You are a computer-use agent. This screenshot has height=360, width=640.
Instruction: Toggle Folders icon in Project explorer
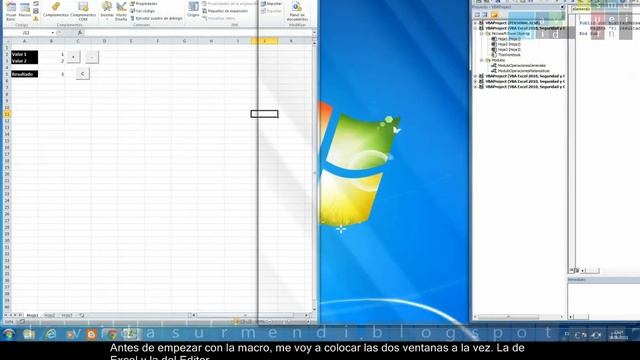coord(494,15)
